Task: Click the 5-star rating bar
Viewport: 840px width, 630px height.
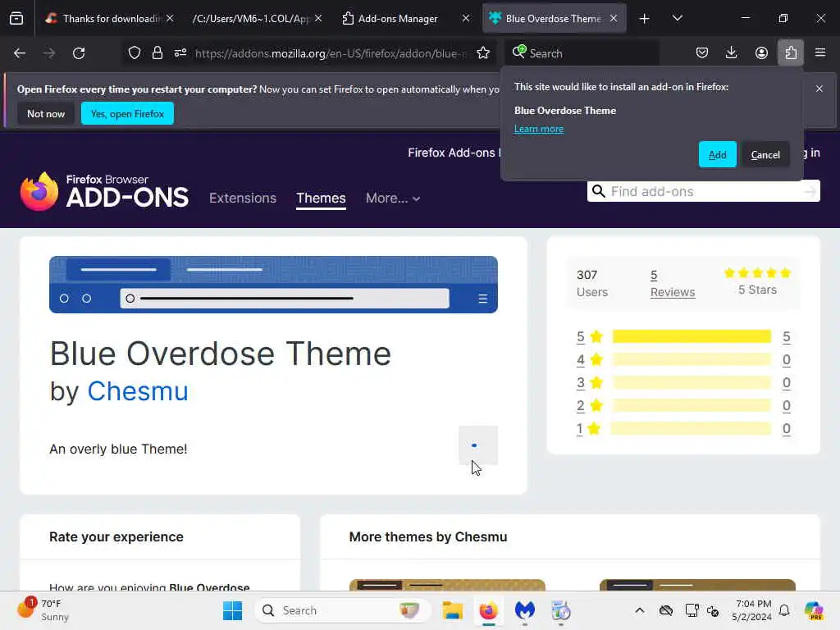Action: click(692, 336)
